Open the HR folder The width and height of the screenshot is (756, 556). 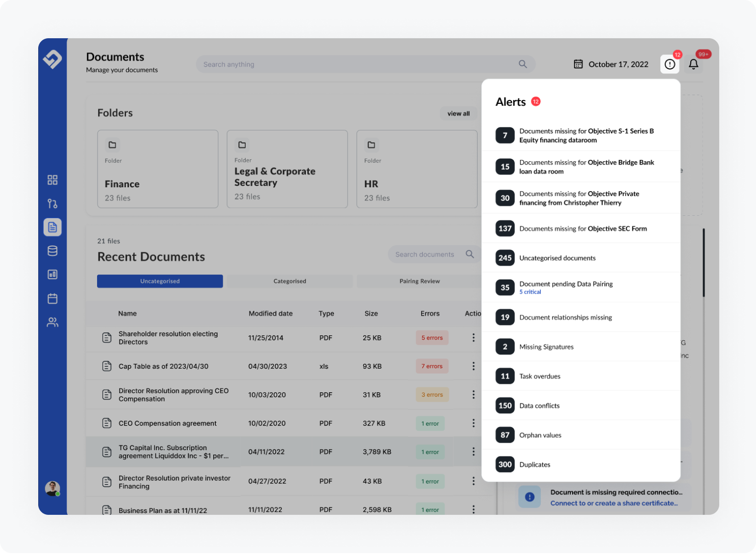pyautogui.click(x=417, y=169)
